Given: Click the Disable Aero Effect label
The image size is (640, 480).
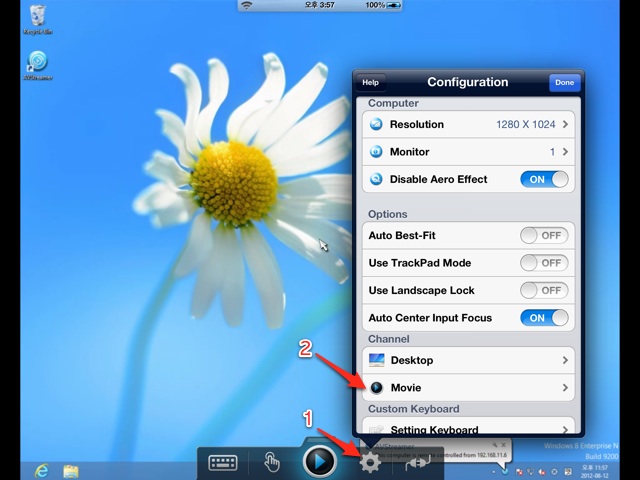Looking at the screenshot, I should coord(438,179).
